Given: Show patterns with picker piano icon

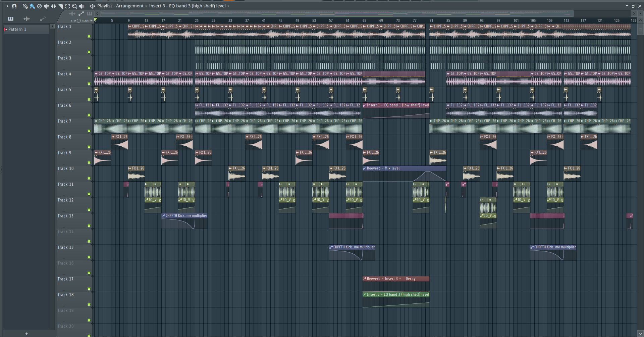Looking at the screenshot, I should [x=11, y=19].
